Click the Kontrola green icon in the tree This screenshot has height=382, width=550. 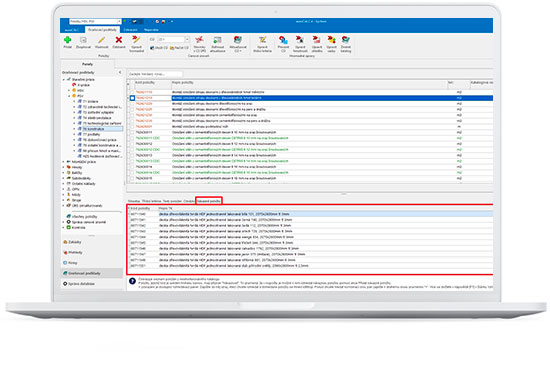click(69, 227)
